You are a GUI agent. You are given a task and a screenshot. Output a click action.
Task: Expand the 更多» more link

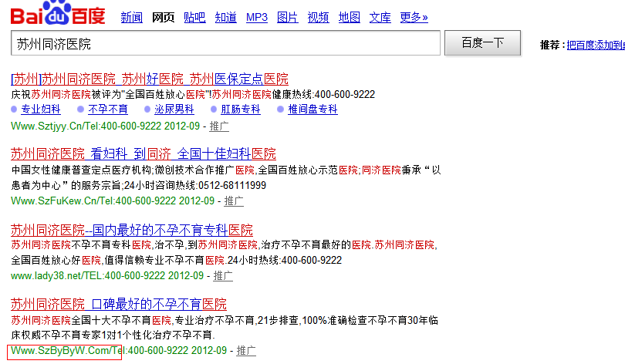coord(414,18)
